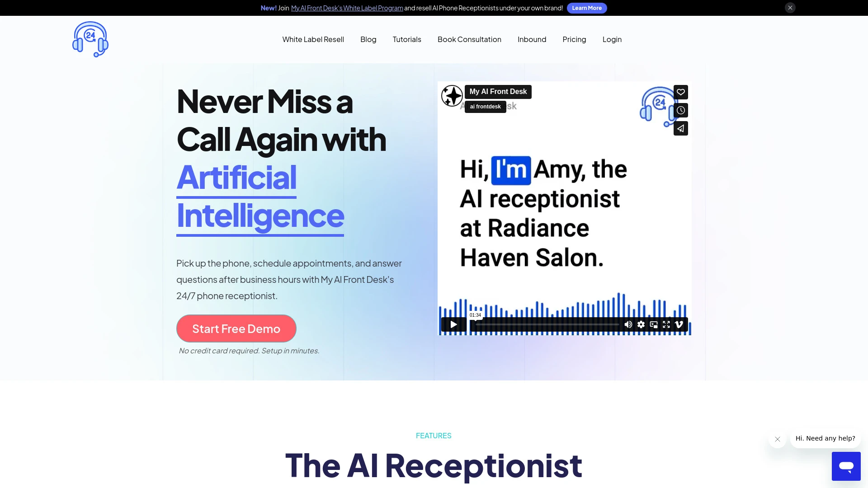Click the Book Consultation nav link

[x=469, y=39]
